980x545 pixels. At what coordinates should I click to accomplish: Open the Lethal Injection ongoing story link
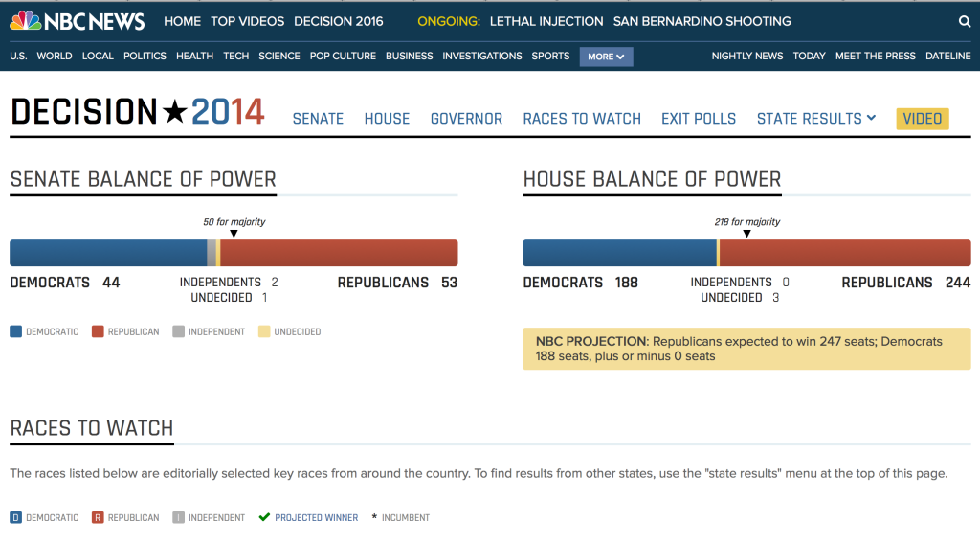[546, 21]
